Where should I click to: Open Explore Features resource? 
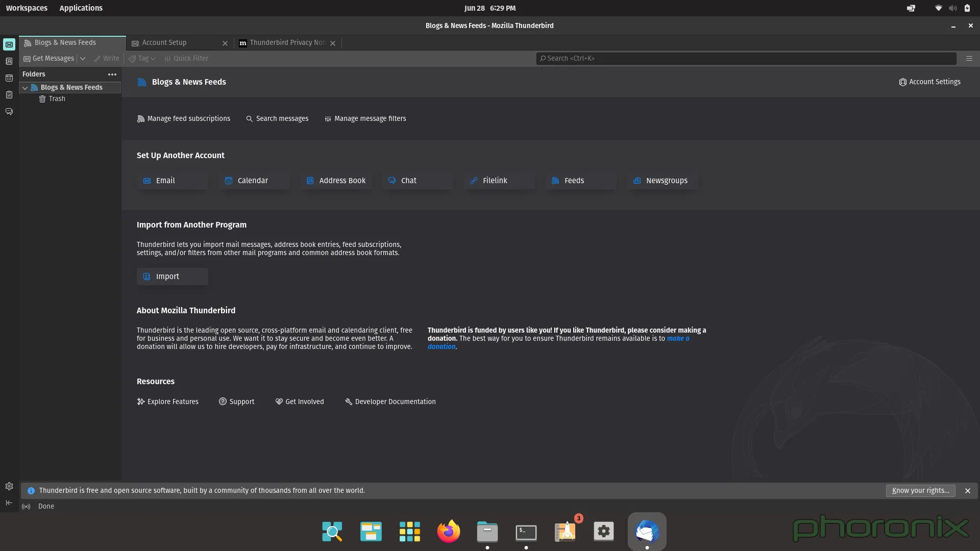coord(168,402)
